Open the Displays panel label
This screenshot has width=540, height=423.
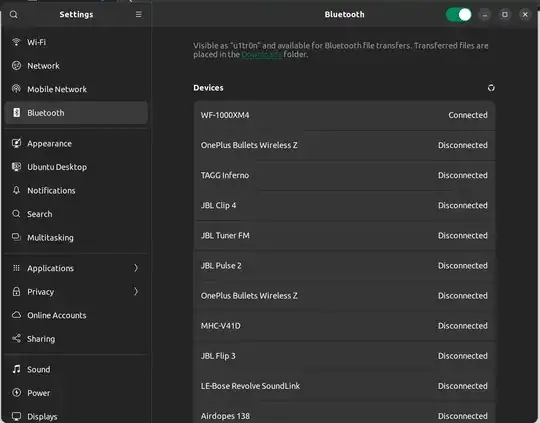pyautogui.click(x=42, y=416)
